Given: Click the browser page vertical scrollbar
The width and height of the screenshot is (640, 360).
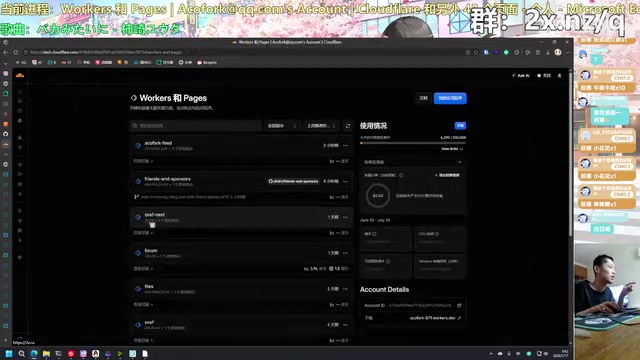Looking at the screenshot, I should tap(571, 155).
